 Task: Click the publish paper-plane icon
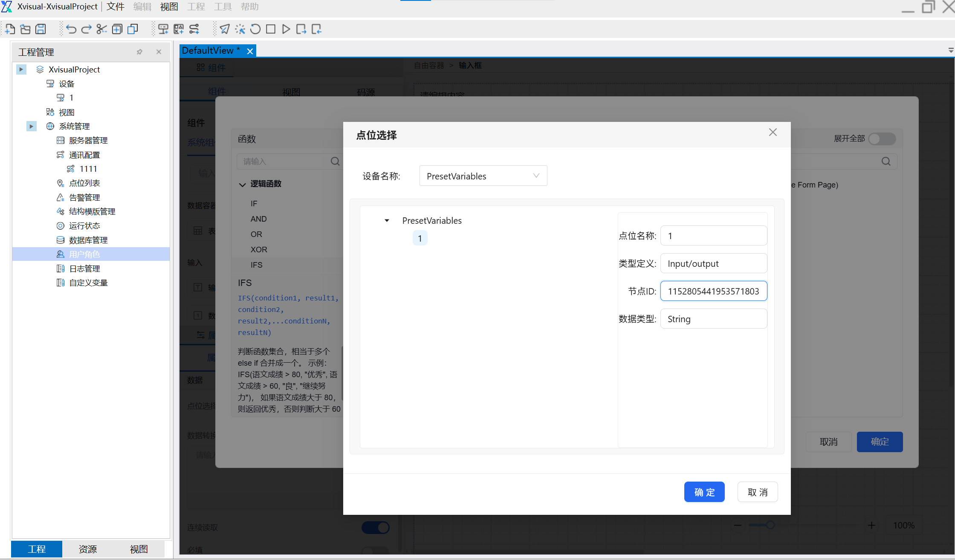(225, 29)
